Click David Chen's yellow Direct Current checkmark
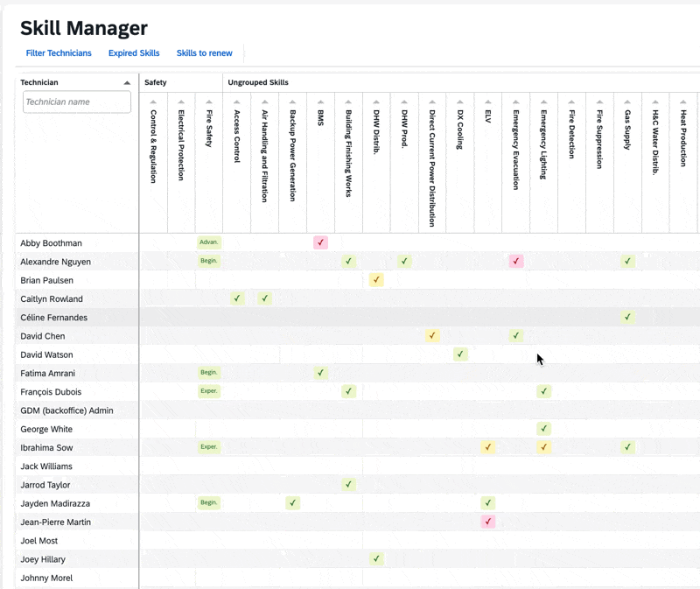This screenshot has width=700, height=589. [432, 336]
